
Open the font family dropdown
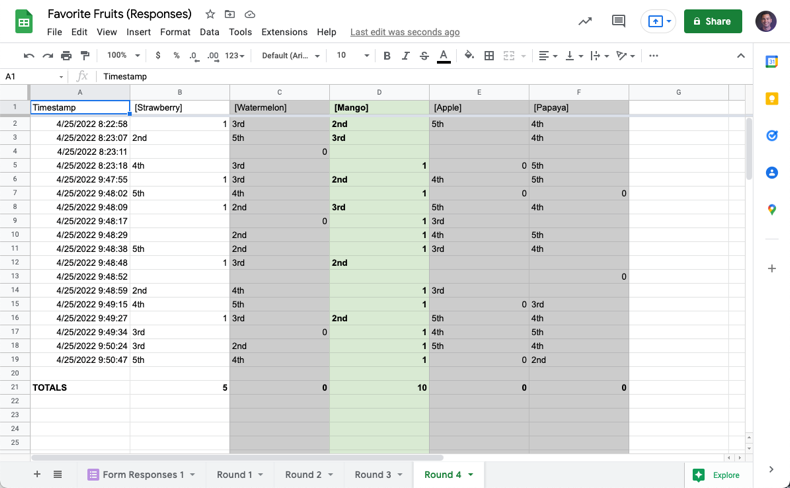(x=290, y=56)
